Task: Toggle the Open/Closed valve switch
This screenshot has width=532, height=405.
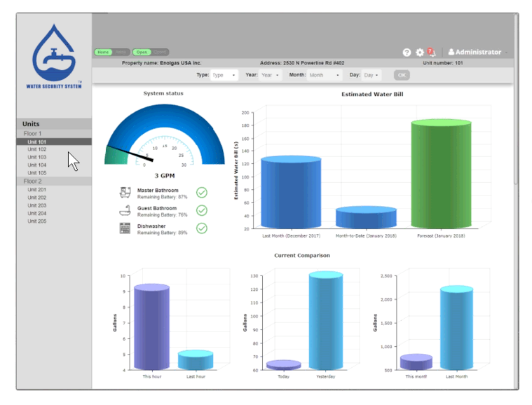Action: tap(151, 52)
